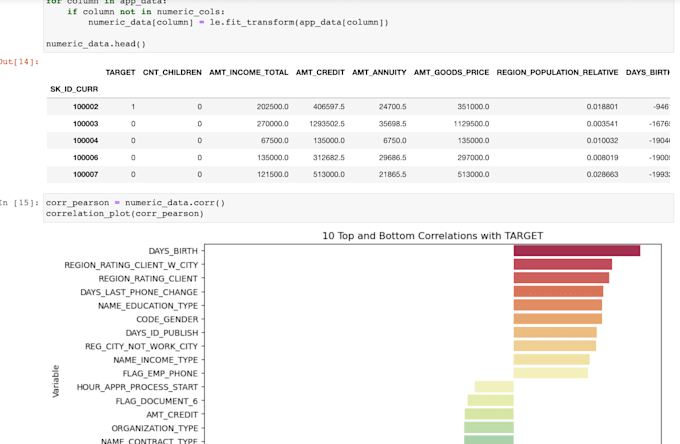Place cursor in corr_pearson code line
The height and width of the screenshot is (444, 680).
pos(135,203)
